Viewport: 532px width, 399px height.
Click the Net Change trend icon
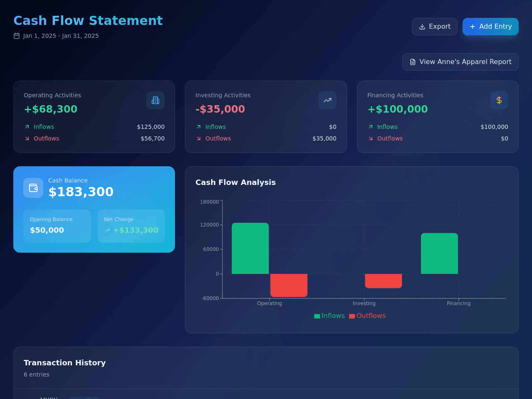107,230
